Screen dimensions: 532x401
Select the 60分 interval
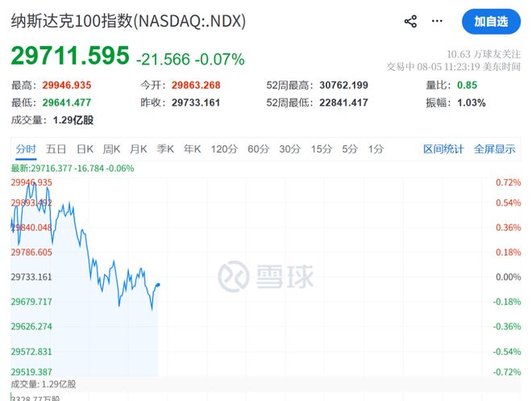click(258, 149)
